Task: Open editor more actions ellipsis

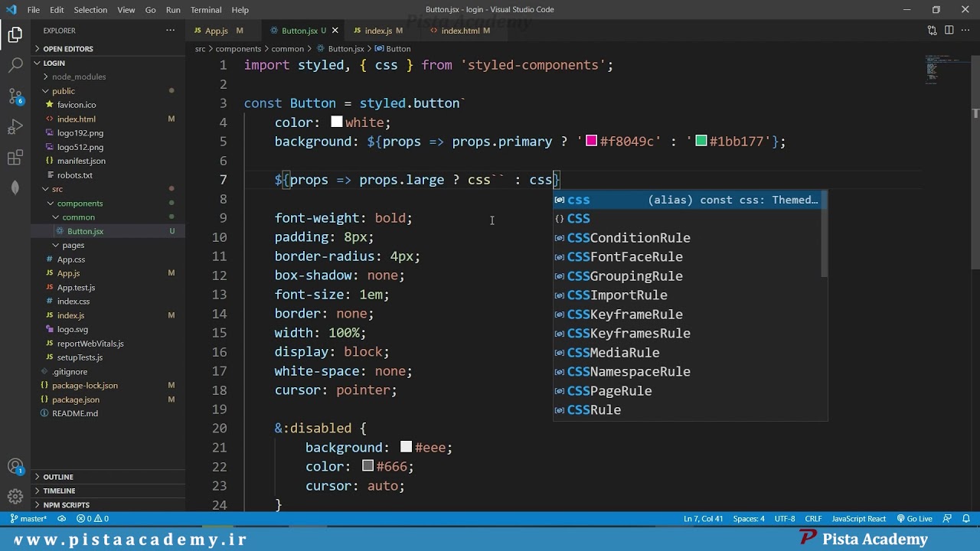Action: coord(965,31)
